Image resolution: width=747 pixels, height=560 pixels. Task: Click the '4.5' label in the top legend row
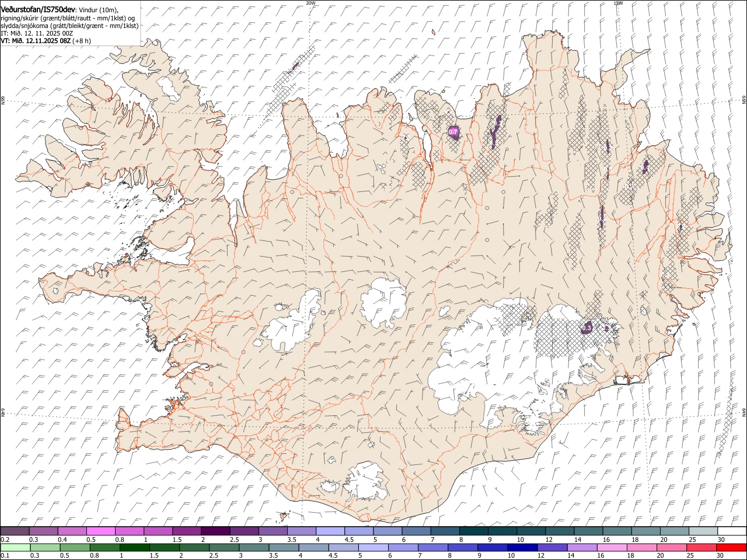[x=348, y=539]
